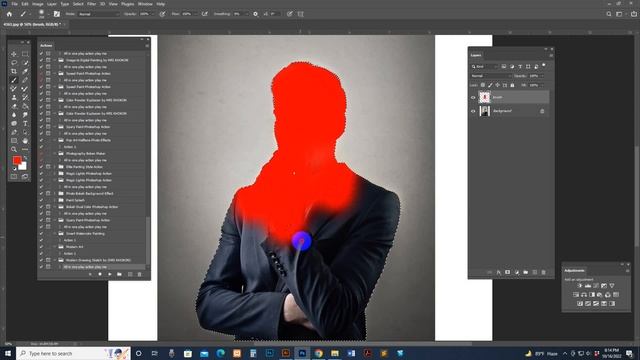The height and width of the screenshot is (360, 640).
Task: Hide the brush layer
Action: (x=473, y=98)
